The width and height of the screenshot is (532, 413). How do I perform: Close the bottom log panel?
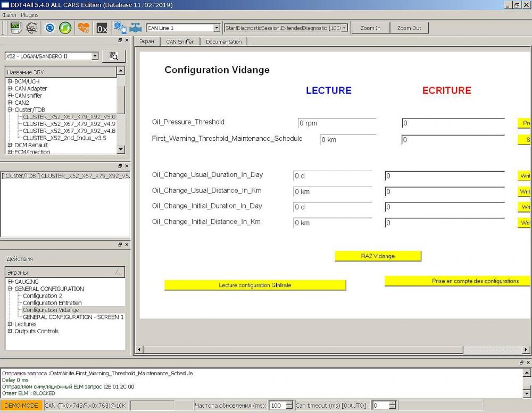[528, 363]
